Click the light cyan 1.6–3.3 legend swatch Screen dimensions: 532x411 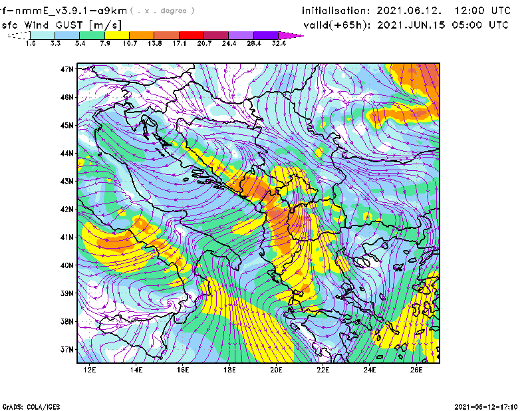tap(43, 35)
